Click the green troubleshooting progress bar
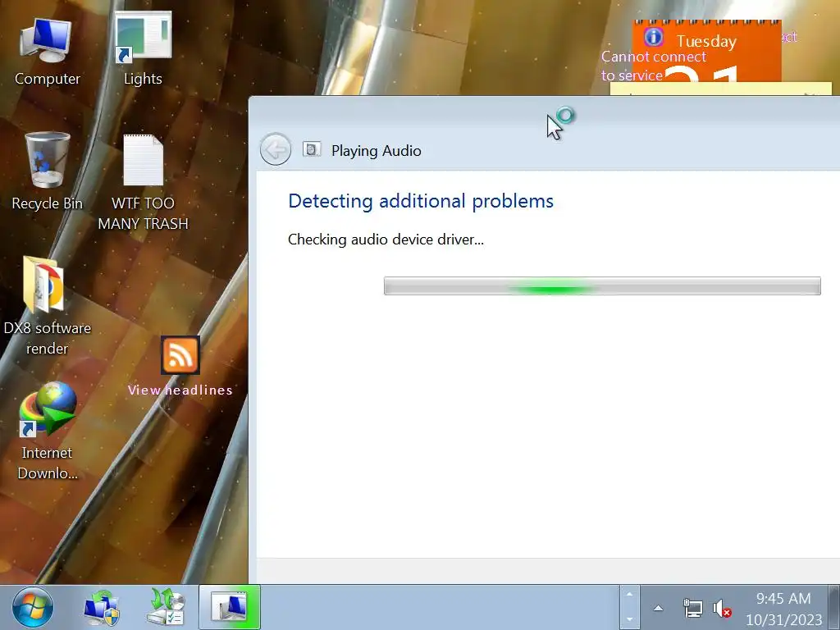840x630 pixels. (x=602, y=285)
